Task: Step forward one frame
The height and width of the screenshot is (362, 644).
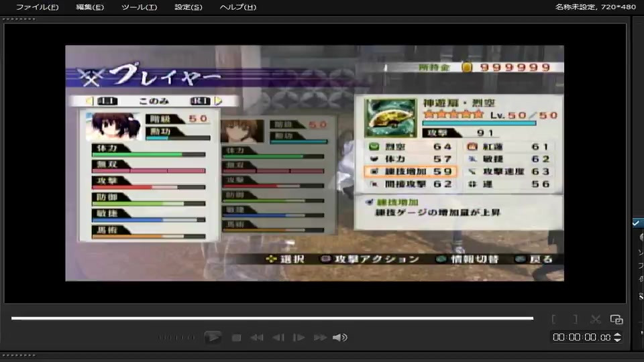Action: point(299,338)
